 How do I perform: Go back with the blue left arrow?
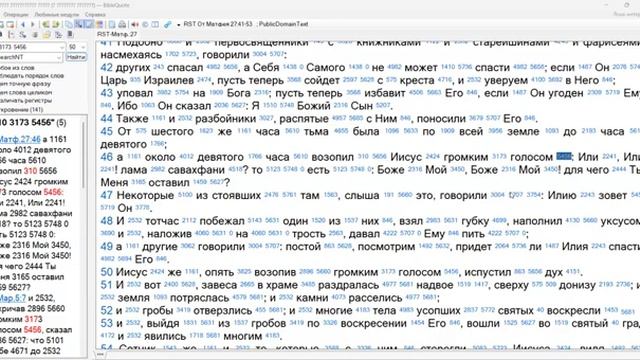pyautogui.click(x=23, y=24)
